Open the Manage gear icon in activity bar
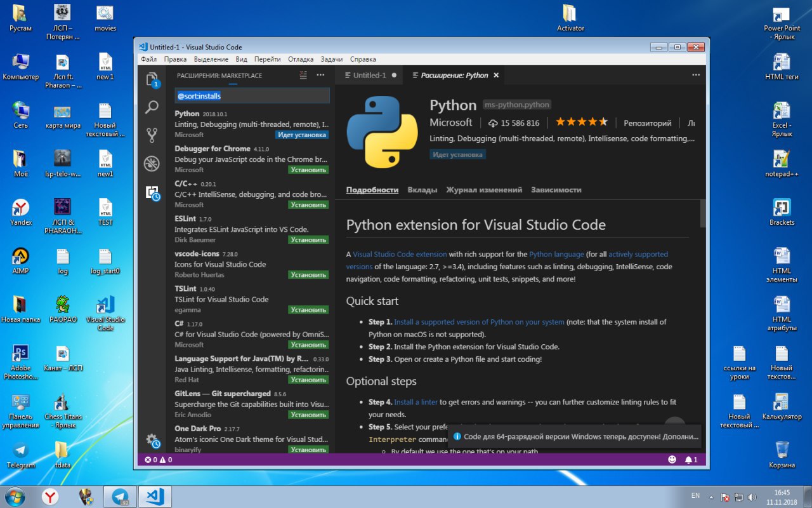 pyautogui.click(x=152, y=440)
